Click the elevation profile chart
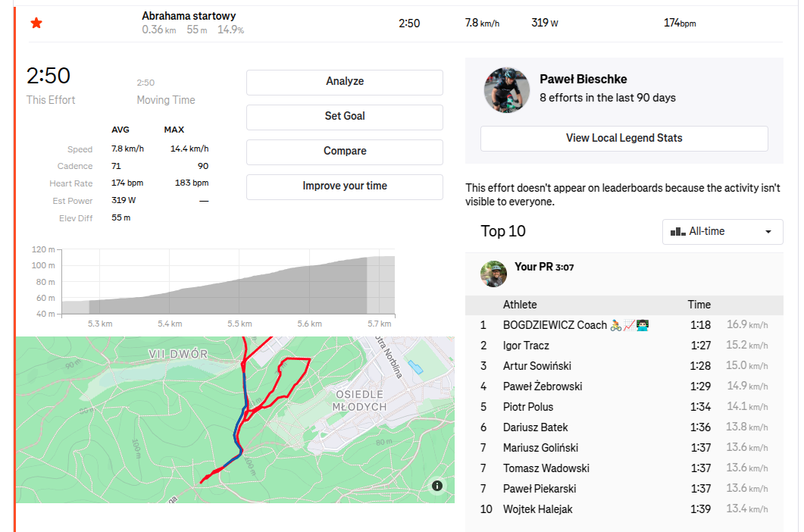The width and height of the screenshot is (804, 532). [x=227, y=284]
